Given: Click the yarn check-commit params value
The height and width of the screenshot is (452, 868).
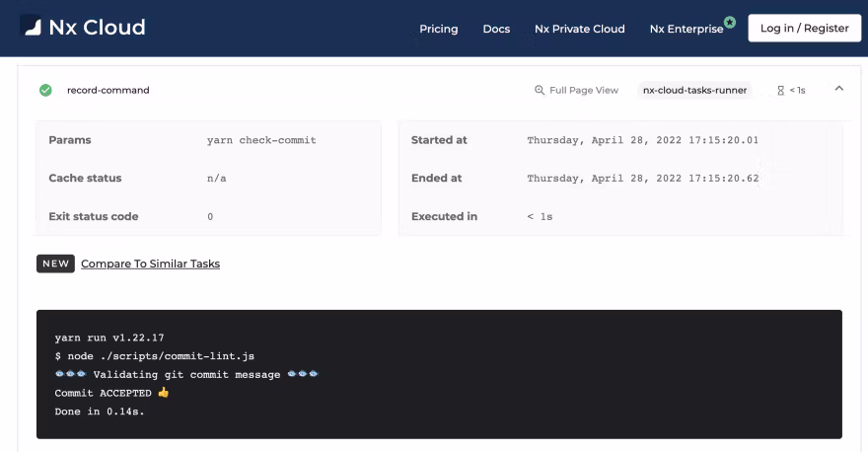Looking at the screenshot, I should (261, 140).
